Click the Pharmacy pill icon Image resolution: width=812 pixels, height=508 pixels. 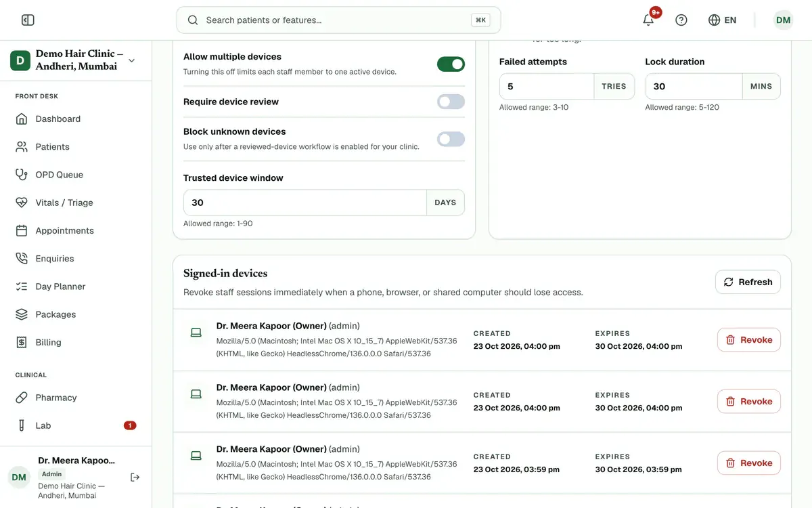coord(22,398)
